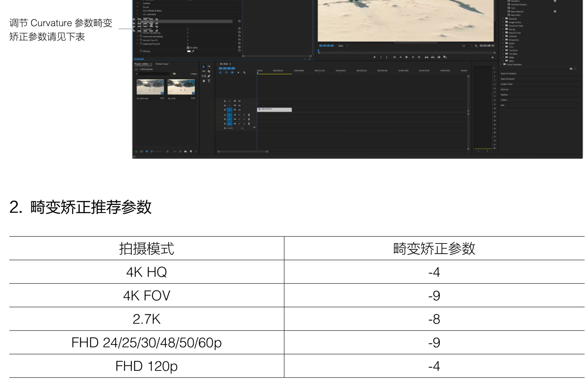Reset Curvature parameter

click(x=239, y=29)
